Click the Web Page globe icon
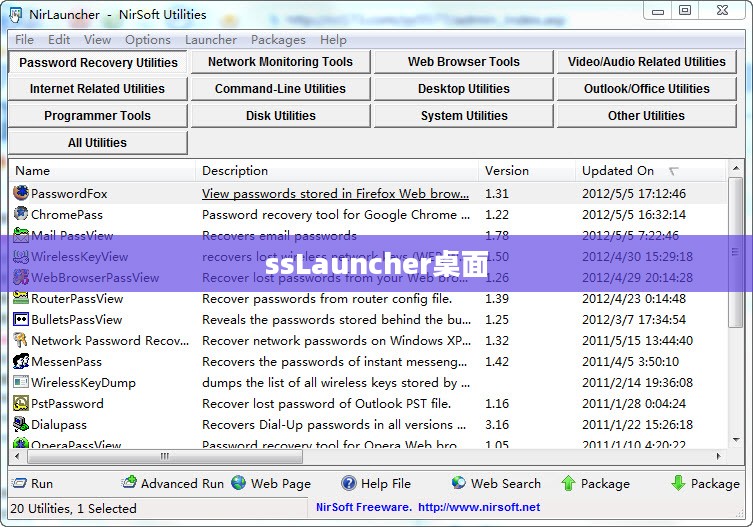The height and width of the screenshot is (527, 753). [x=239, y=483]
